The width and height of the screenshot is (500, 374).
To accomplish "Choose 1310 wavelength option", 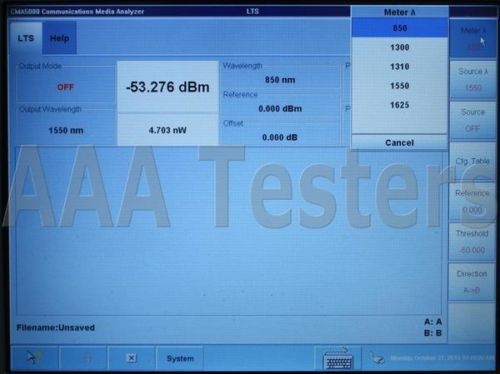I will (x=400, y=66).
